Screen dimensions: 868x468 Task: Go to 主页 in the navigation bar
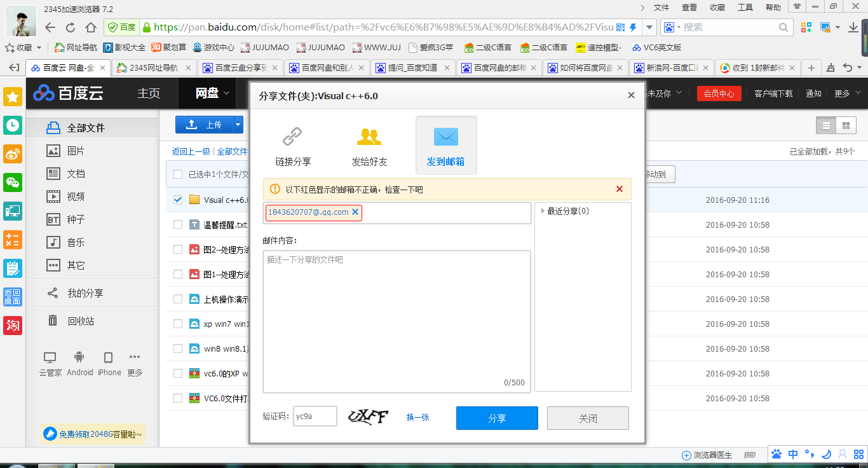(148, 92)
